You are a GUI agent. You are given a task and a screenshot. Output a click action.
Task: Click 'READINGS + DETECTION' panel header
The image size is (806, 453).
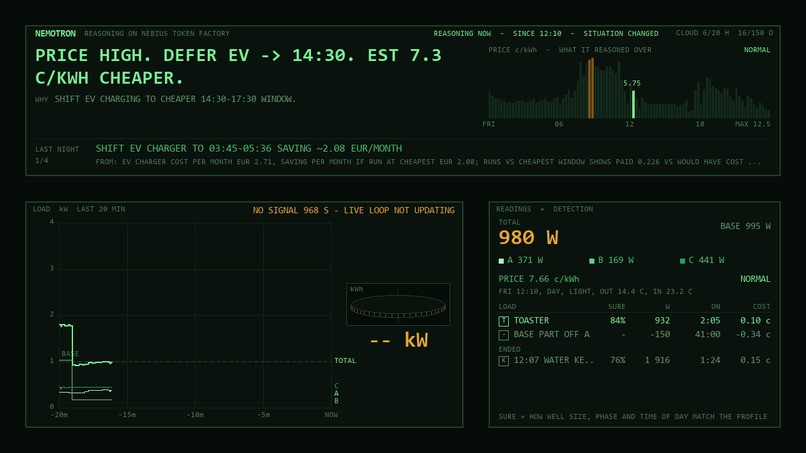pos(544,209)
